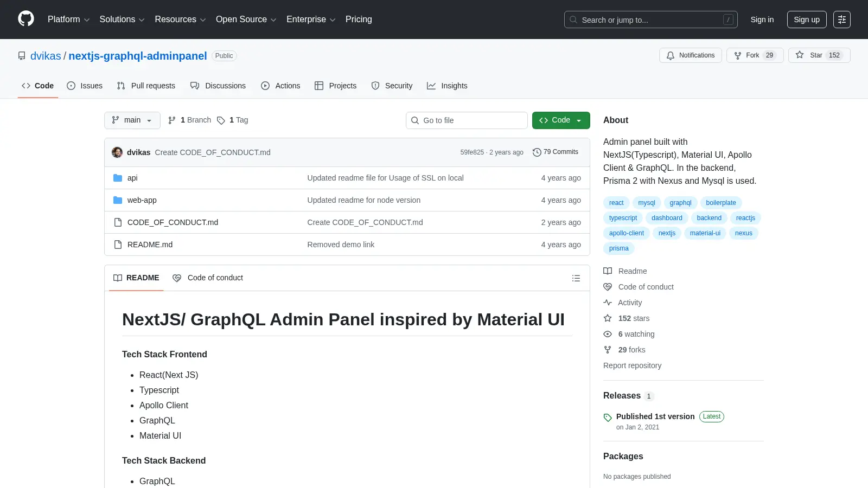868x488 pixels.
Task: Expand the Open Source menu
Action: click(246, 20)
